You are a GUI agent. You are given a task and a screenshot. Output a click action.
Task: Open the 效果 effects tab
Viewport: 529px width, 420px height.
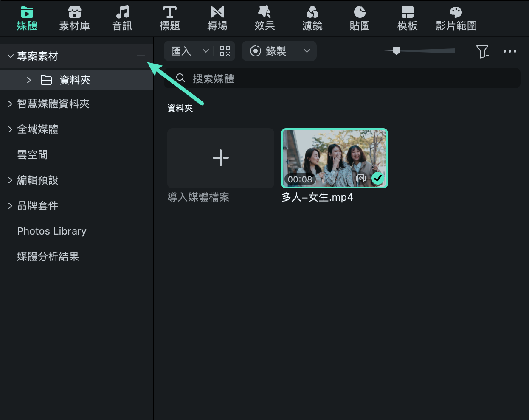coord(265,19)
